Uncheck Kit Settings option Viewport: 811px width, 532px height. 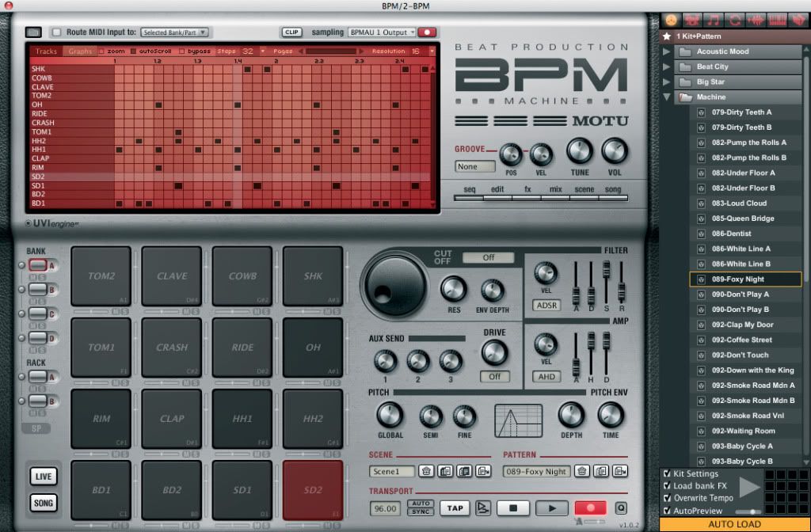[667, 473]
